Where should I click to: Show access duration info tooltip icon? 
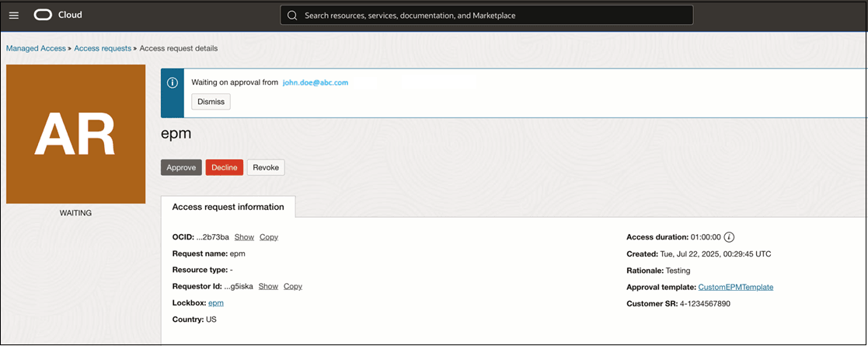[x=730, y=237]
